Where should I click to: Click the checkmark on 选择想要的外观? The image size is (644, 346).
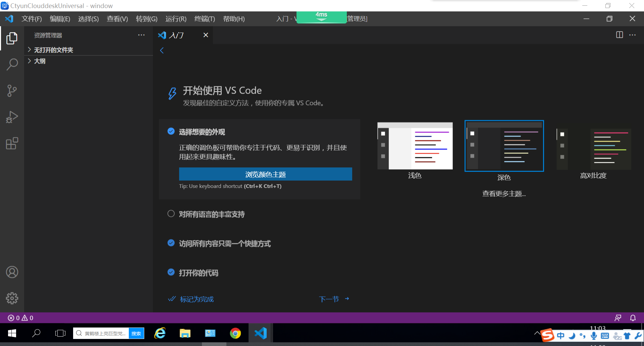[x=171, y=131]
